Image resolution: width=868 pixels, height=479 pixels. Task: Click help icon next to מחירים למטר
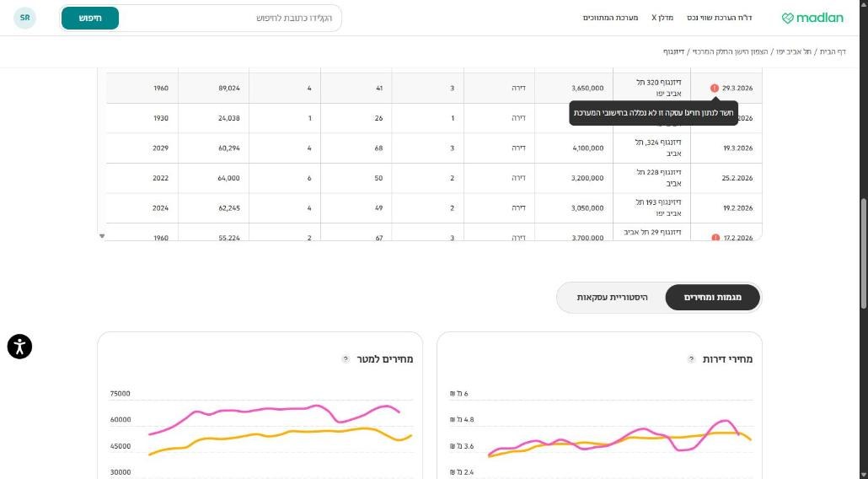(346, 359)
